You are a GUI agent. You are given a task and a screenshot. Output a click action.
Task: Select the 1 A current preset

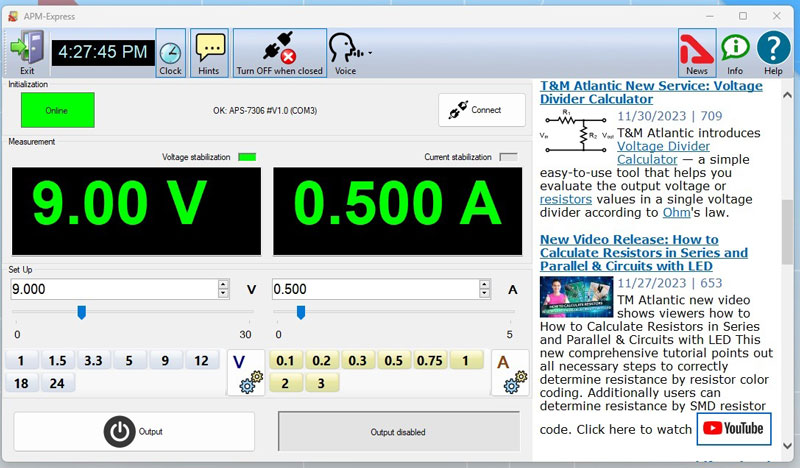(466, 360)
